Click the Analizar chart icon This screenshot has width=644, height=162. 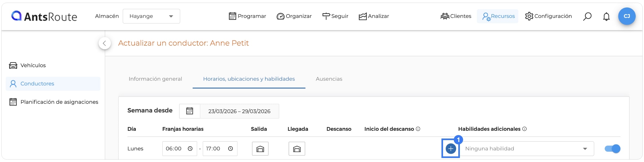click(x=363, y=16)
